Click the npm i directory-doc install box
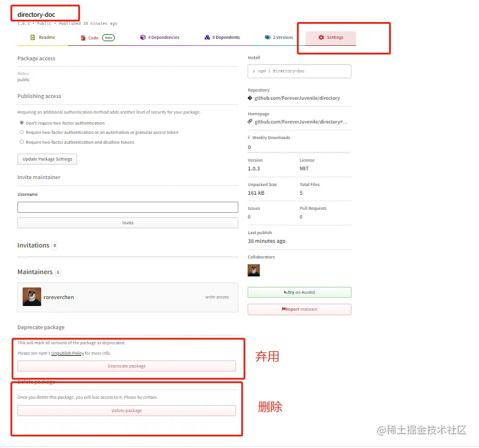 coord(299,71)
